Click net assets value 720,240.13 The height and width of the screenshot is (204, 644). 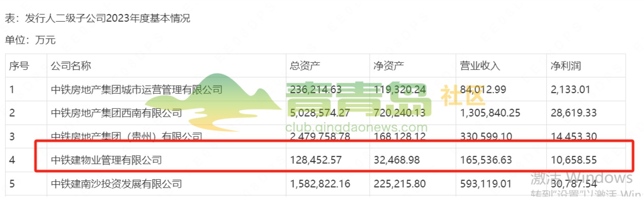400,113
